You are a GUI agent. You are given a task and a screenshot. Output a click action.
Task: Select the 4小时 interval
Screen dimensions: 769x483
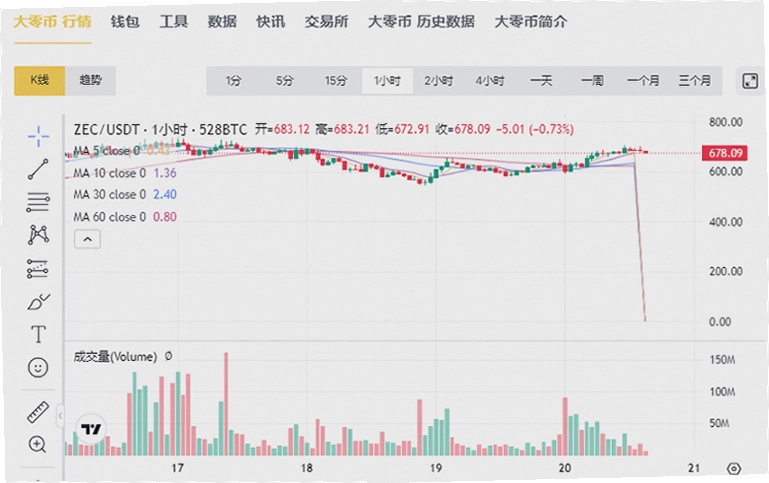coord(489,81)
